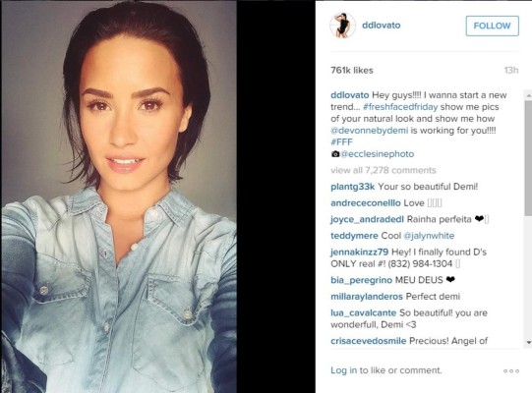Viewport: 532px width, 393px height.
Task: Open commenter jennakinzz79's profile
Action: point(359,253)
